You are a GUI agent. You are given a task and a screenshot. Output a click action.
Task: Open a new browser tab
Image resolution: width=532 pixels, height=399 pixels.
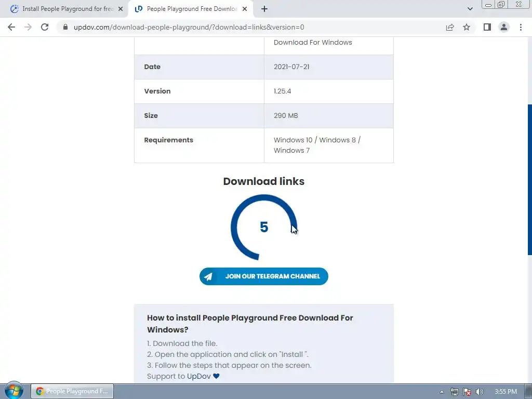[264, 9]
